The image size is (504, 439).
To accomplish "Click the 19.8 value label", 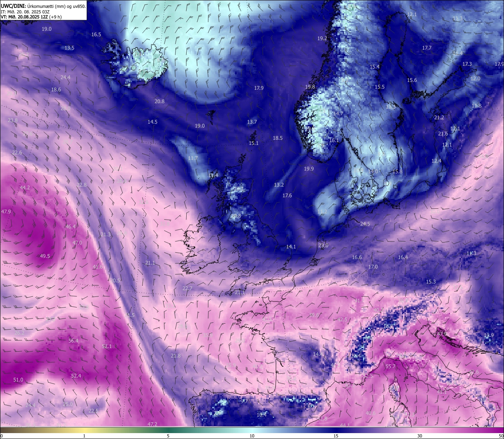I will [310, 87].
